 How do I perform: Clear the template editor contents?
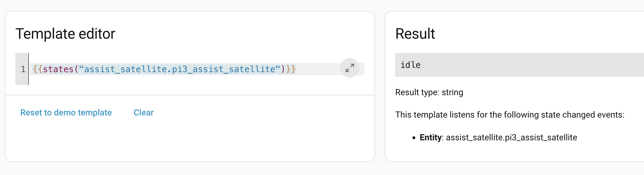pos(143,113)
